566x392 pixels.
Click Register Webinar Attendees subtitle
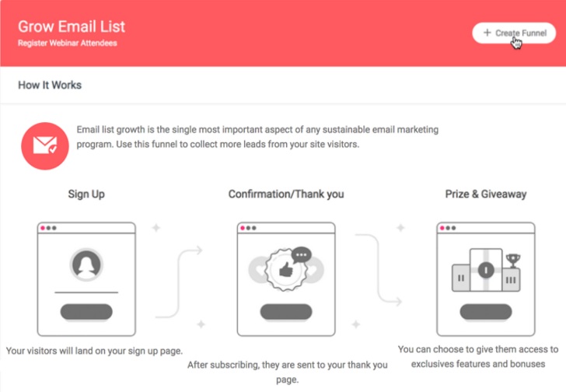pos(68,44)
